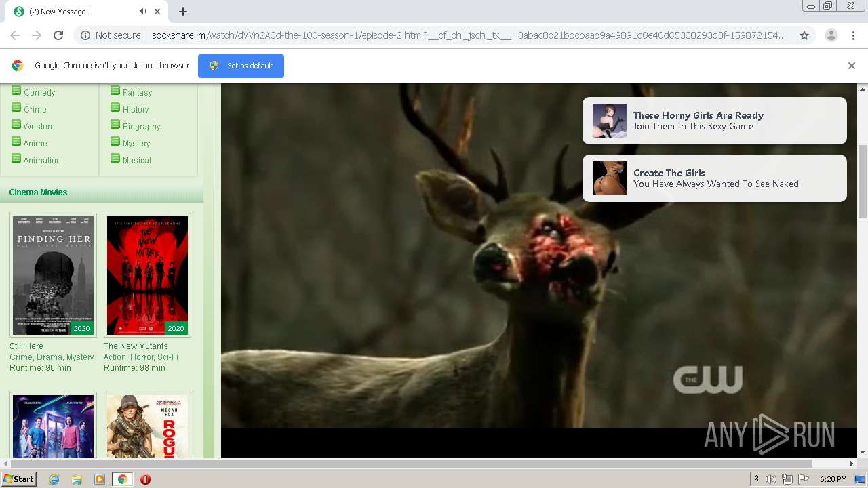Open the Mystery genre link

pyautogui.click(x=136, y=144)
